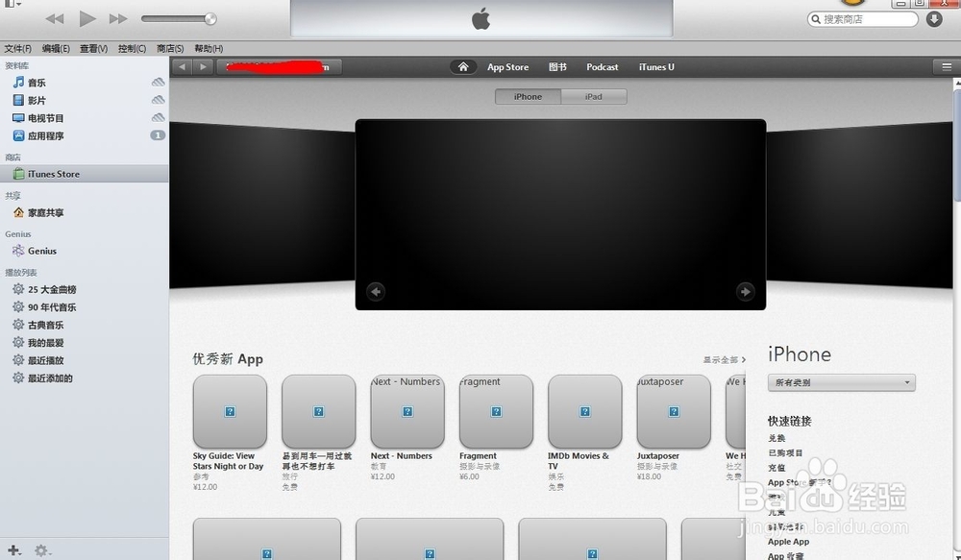Viewport: 961px width, 560px height.
Task: Click the Fragment app title link
Action: pos(478,456)
